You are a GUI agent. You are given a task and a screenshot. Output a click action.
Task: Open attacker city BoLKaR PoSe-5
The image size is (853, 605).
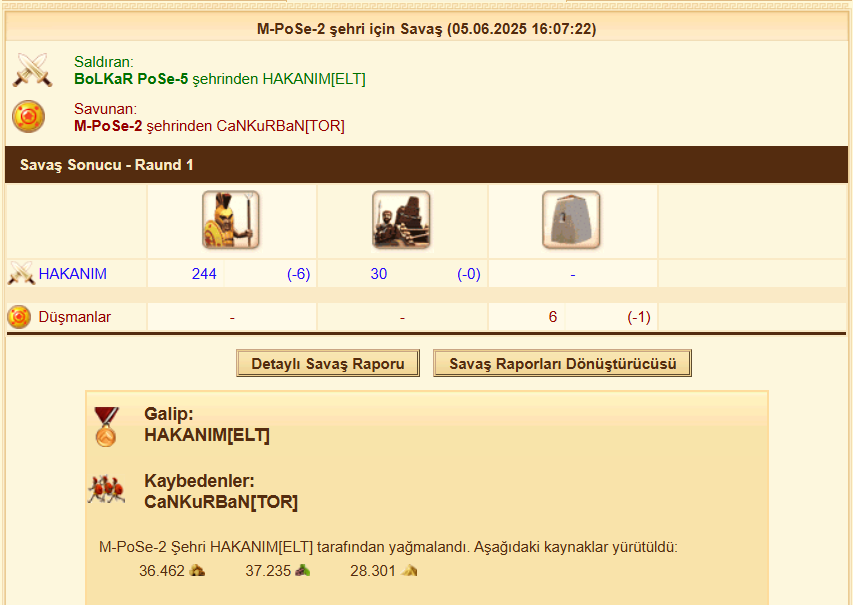[x=131, y=79]
